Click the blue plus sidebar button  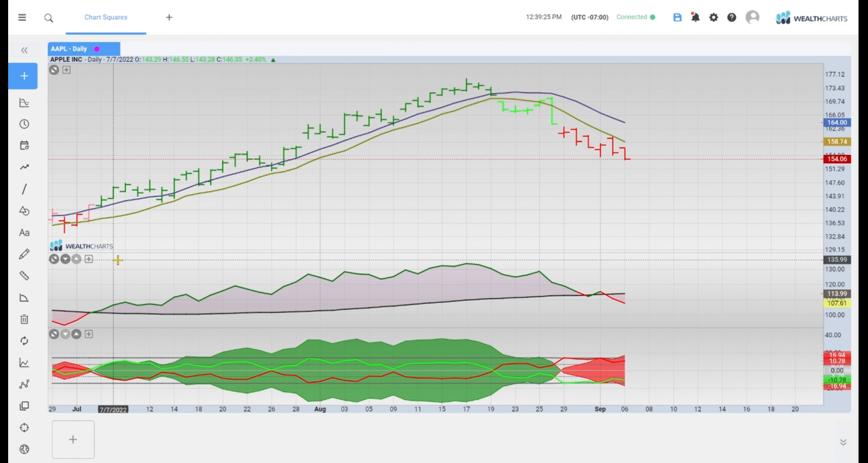click(23, 76)
